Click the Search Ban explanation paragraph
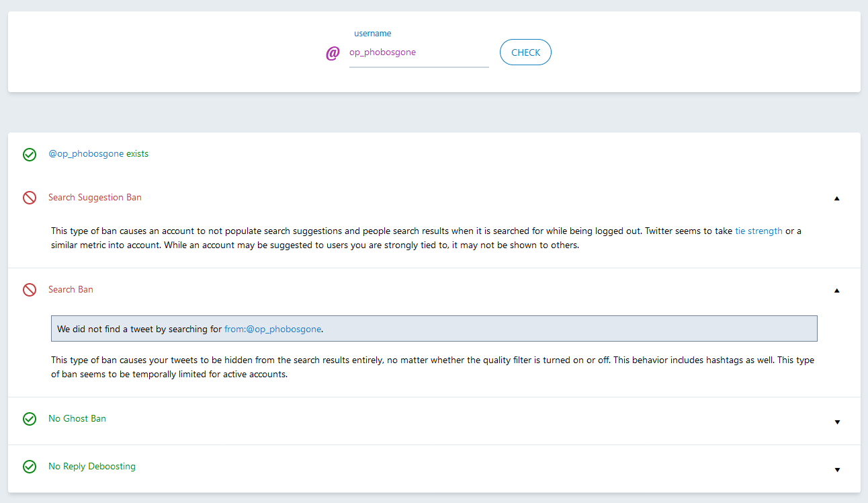The width and height of the screenshot is (868, 503). [x=433, y=367]
